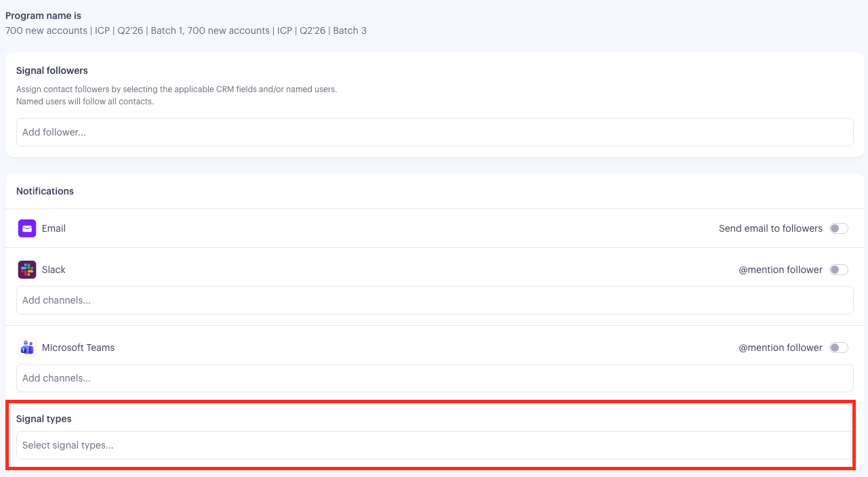Open the Select signal types dropdown
Viewport: 868px width, 477px height.
pos(435,445)
